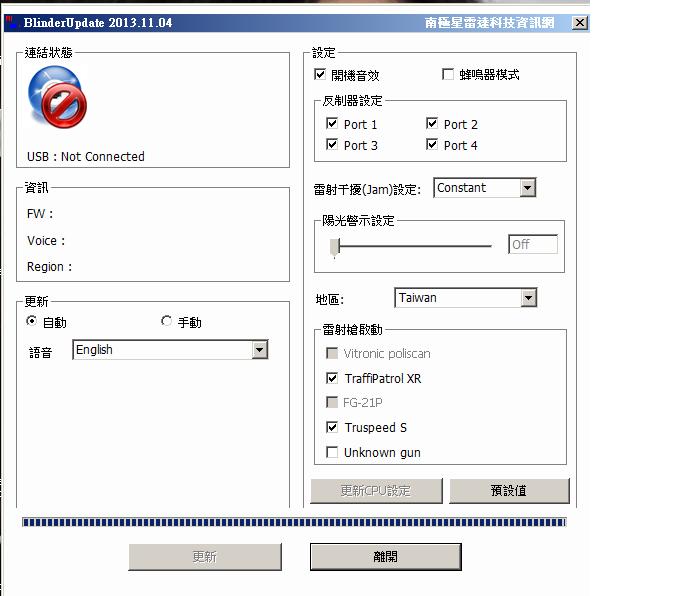Click the 離開 button
The image size is (683, 596).
385,557
